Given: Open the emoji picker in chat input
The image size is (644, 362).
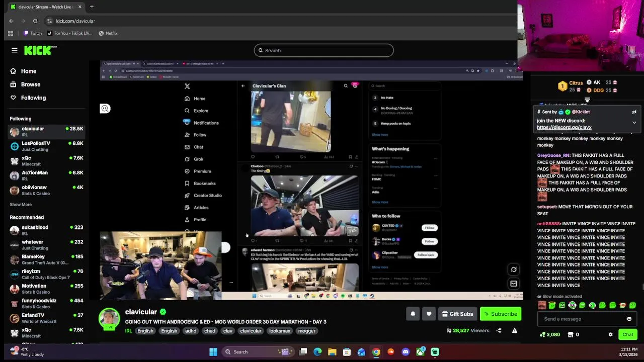Looking at the screenshot, I should [629, 319].
